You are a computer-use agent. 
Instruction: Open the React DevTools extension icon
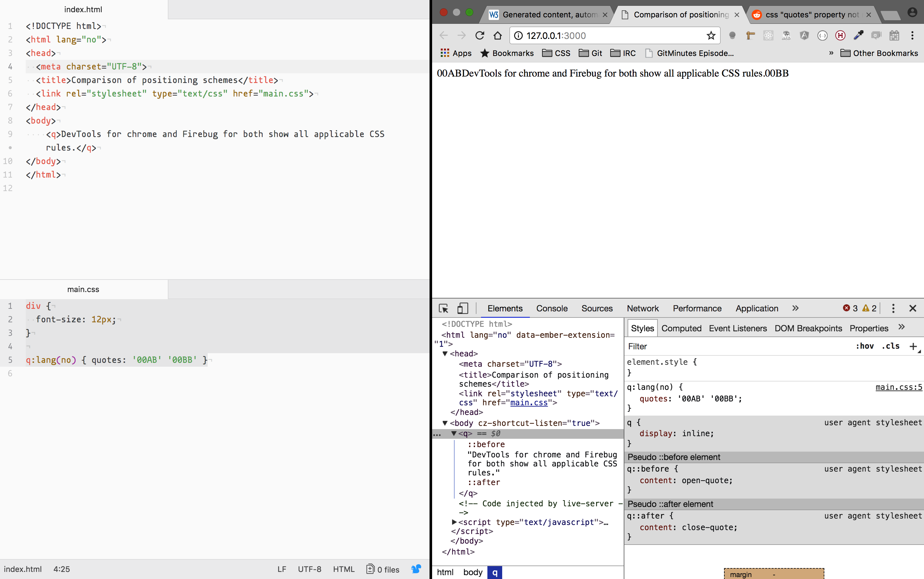point(768,35)
